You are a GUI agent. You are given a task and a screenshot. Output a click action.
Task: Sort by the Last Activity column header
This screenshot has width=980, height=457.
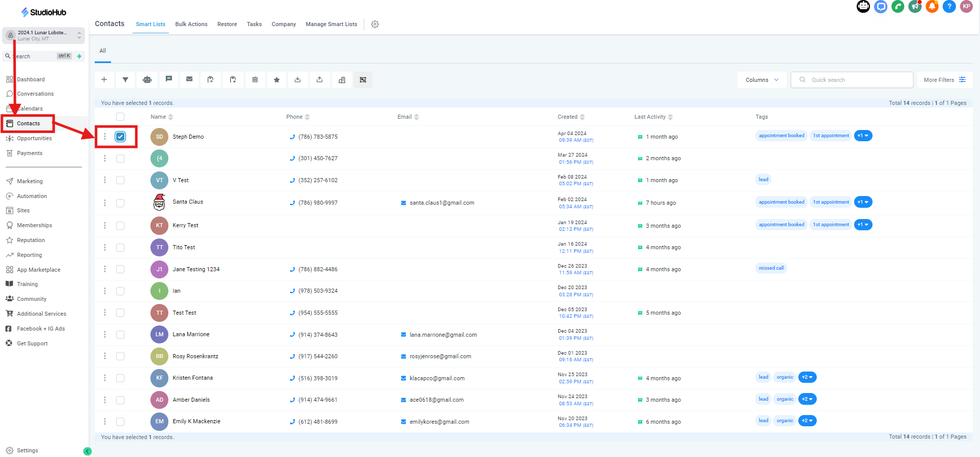click(654, 117)
